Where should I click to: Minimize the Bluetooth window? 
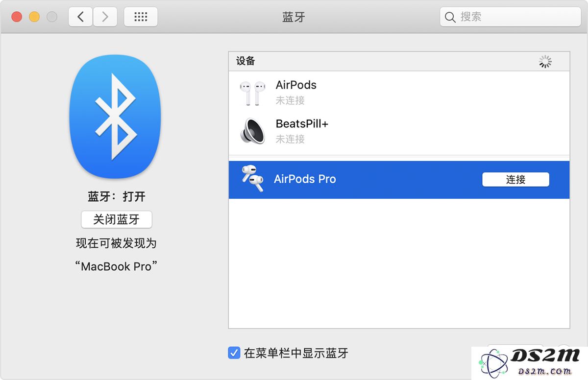(34, 17)
